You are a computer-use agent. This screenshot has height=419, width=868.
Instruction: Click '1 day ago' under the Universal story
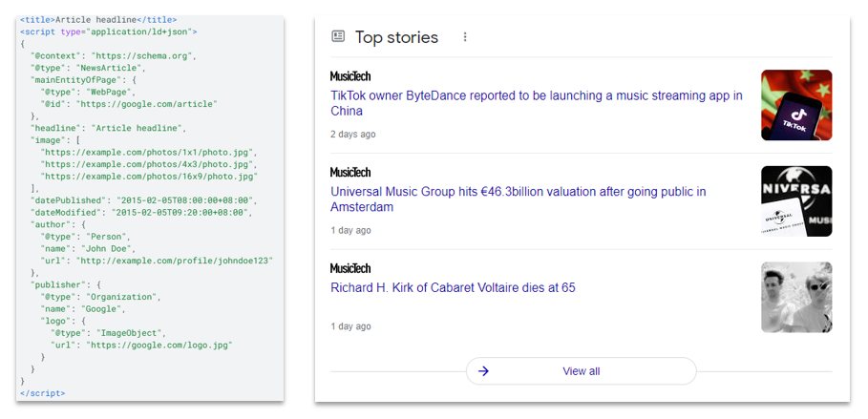(x=350, y=231)
